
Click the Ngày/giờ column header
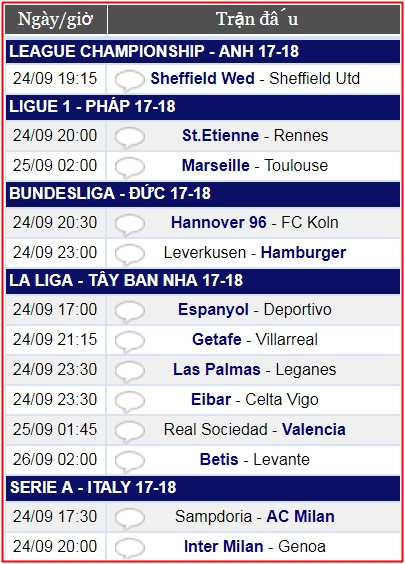pyautogui.click(x=56, y=19)
